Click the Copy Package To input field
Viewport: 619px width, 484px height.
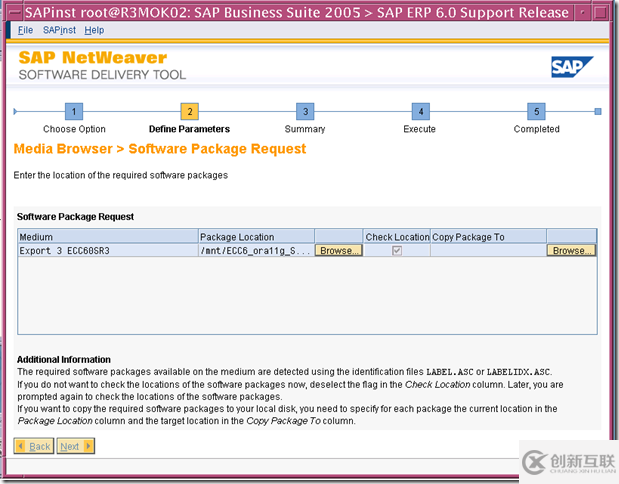click(488, 251)
